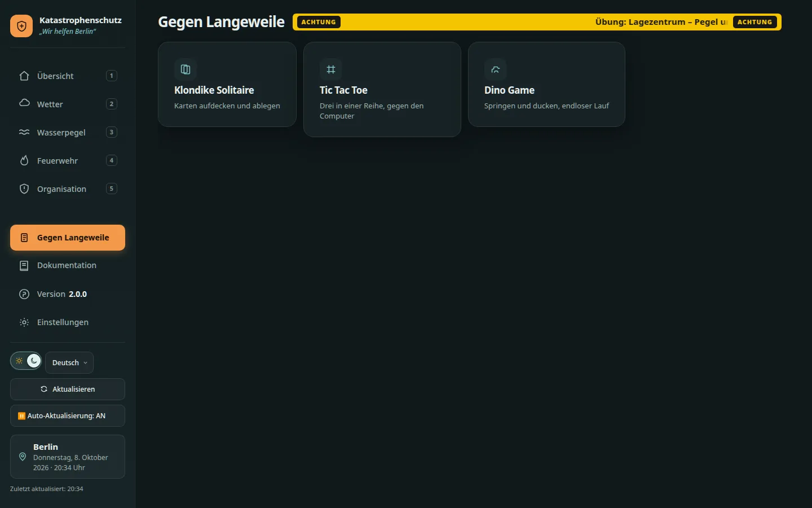Click the house icon beside Übersicht
Screen dimensions: 812x508
24,76
